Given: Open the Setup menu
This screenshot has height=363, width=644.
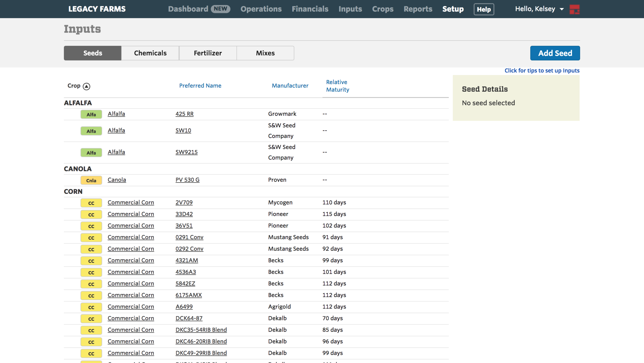Looking at the screenshot, I should [x=453, y=9].
